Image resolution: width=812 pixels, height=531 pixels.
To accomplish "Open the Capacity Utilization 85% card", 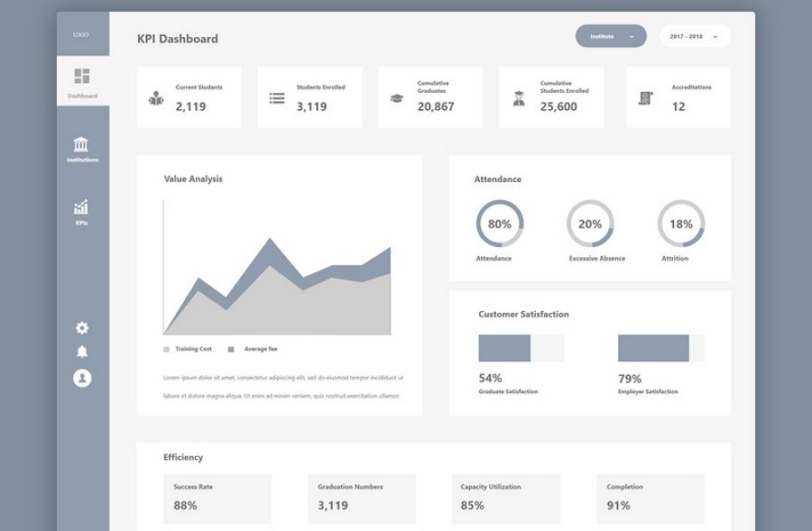I will coord(506,499).
